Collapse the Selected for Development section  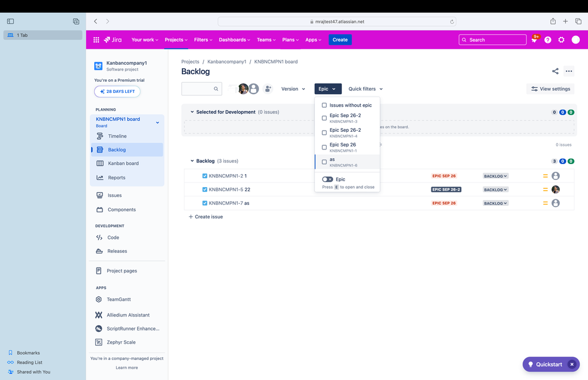point(192,112)
